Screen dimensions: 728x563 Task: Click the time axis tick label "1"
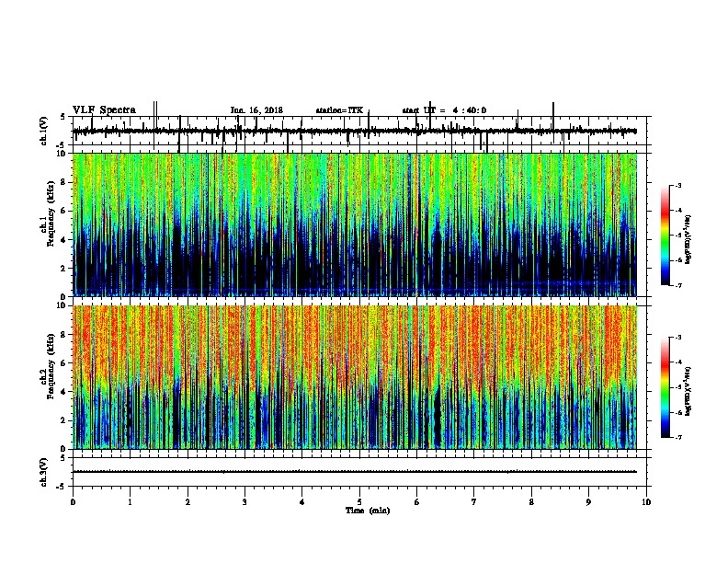pyautogui.click(x=130, y=502)
